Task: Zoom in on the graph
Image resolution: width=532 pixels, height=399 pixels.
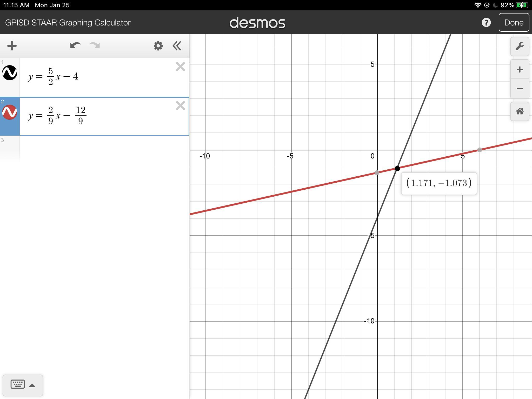Action: pos(520,69)
